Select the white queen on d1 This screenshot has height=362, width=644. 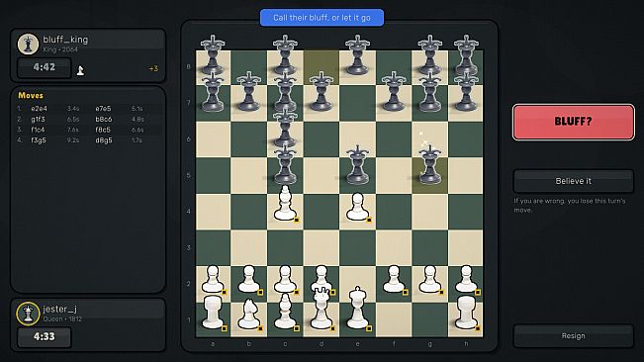[x=322, y=309]
